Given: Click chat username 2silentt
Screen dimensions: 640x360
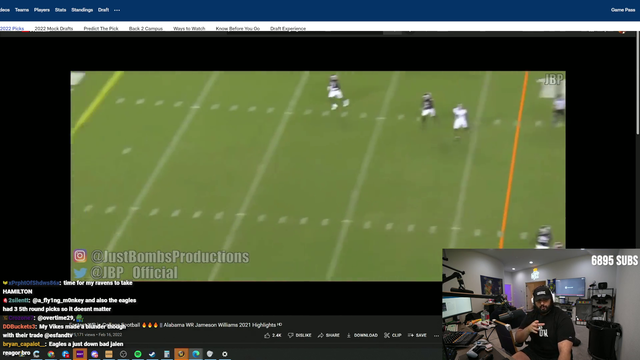Looking at the screenshot, I should pyautogui.click(x=18, y=300).
